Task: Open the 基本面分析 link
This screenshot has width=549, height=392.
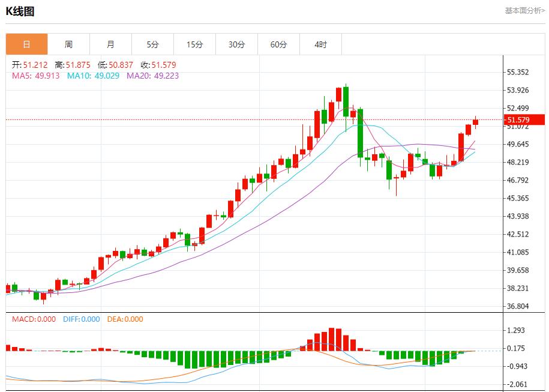Action: coord(524,10)
